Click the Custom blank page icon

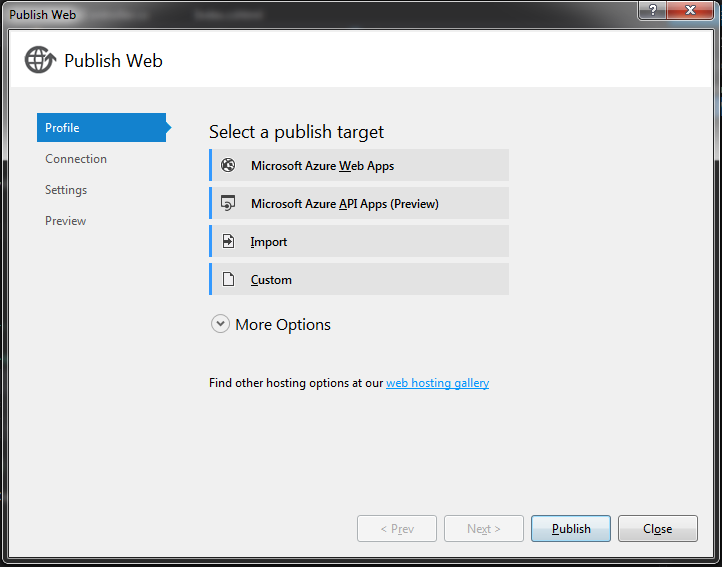click(x=228, y=279)
